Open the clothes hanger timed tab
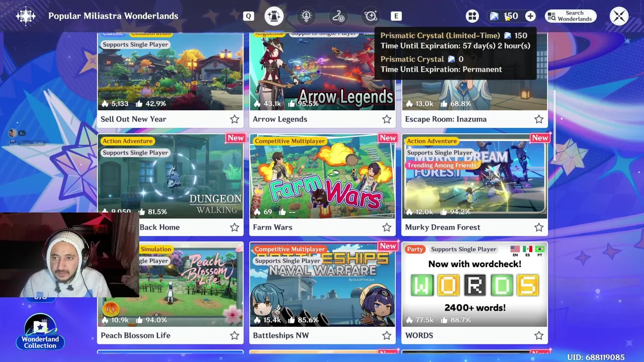Screen dimensions: 644x362 (339, 16)
